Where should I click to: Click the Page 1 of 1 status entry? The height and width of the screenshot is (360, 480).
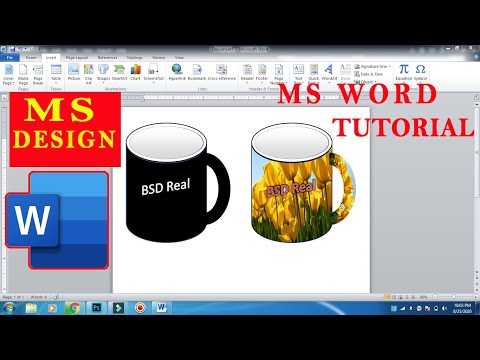pyautogui.click(x=13, y=297)
